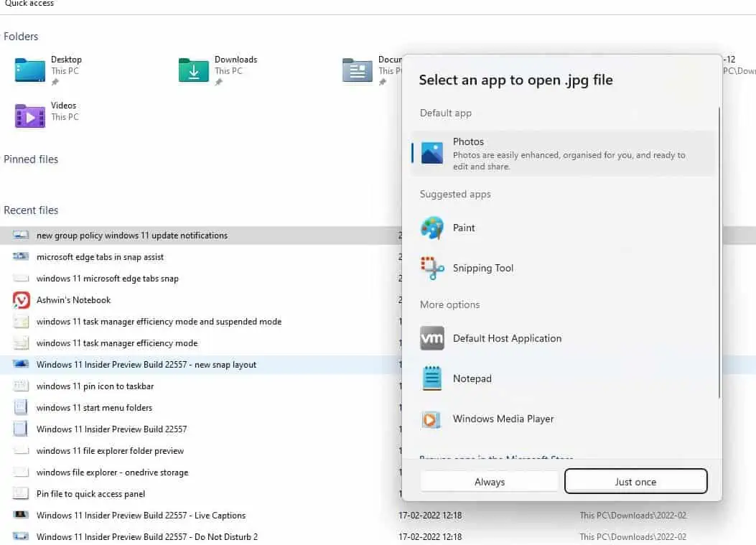Select "windows file explorer - onedrive storage" file
Viewport: 756px width, 545px height.
tap(112, 472)
